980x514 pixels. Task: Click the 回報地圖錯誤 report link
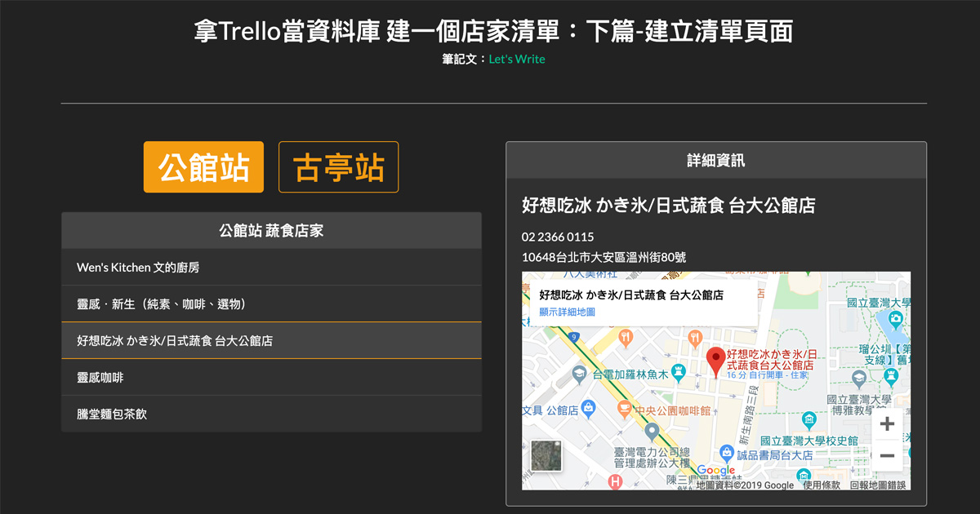(879, 485)
